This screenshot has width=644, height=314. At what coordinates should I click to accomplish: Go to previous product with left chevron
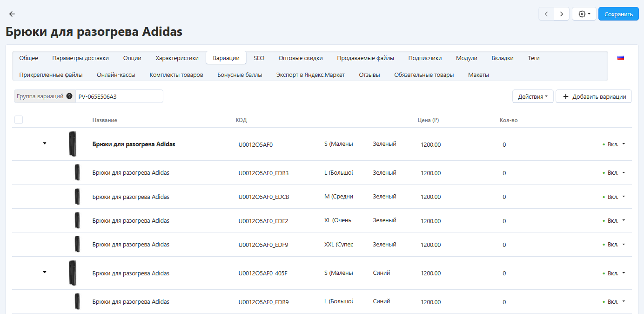[546, 14]
